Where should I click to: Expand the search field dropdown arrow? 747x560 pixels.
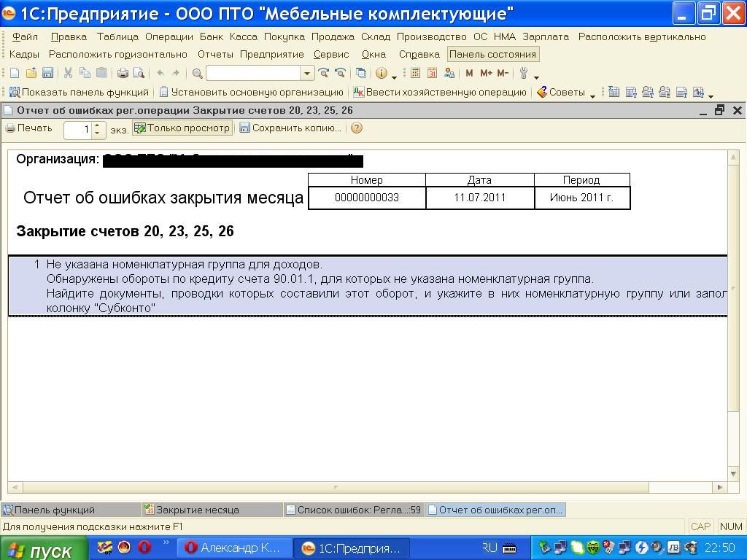(307, 73)
